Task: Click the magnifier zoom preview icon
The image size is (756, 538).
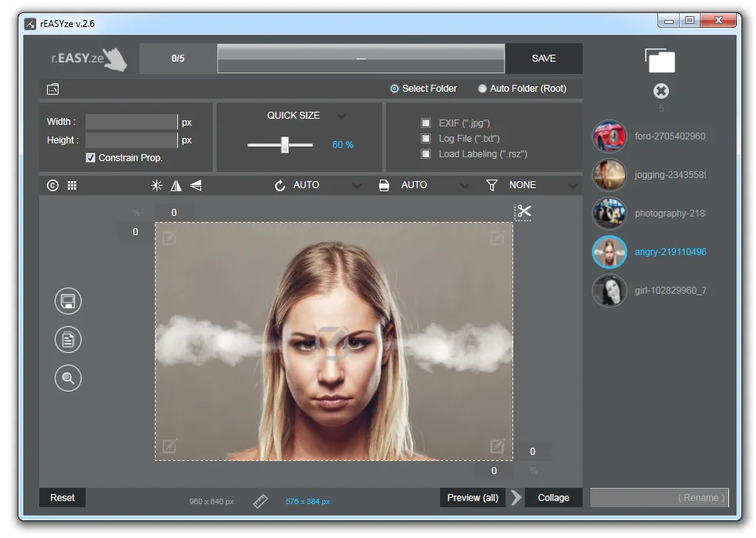Action: click(x=68, y=378)
